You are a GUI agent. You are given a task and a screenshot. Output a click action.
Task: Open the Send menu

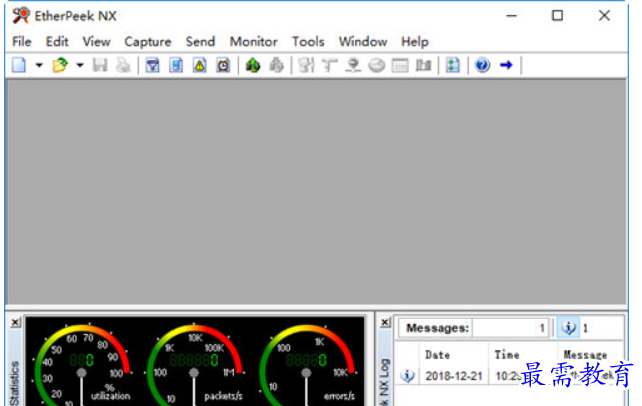(x=200, y=41)
